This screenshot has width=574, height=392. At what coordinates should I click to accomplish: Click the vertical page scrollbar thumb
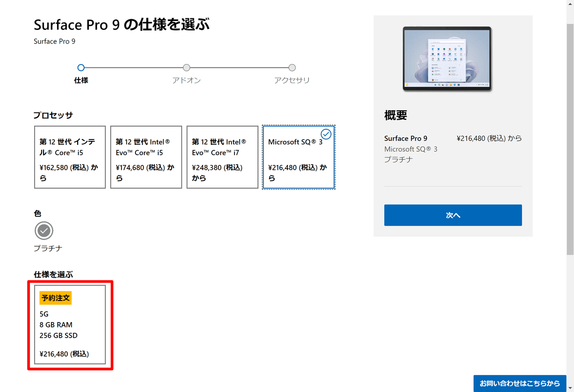click(x=570, y=135)
